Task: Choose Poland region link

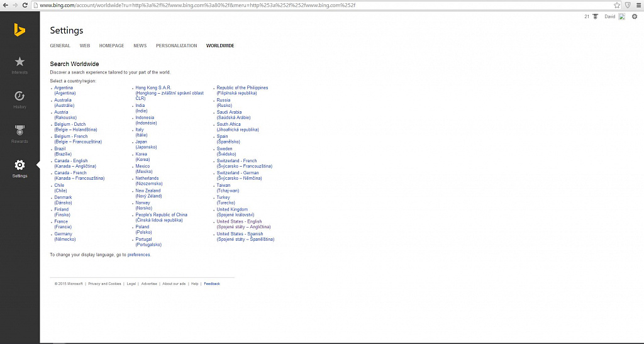Action: (x=144, y=229)
